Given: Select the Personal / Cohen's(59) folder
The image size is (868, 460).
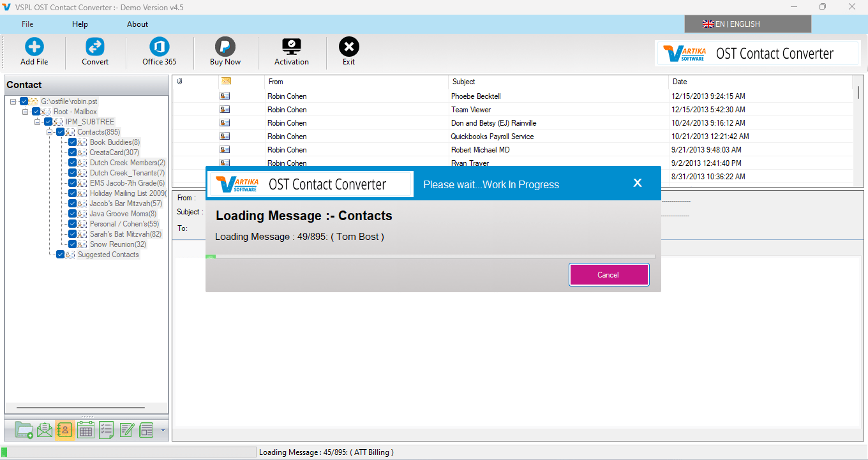Looking at the screenshot, I should pyautogui.click(x=124, y=224).
